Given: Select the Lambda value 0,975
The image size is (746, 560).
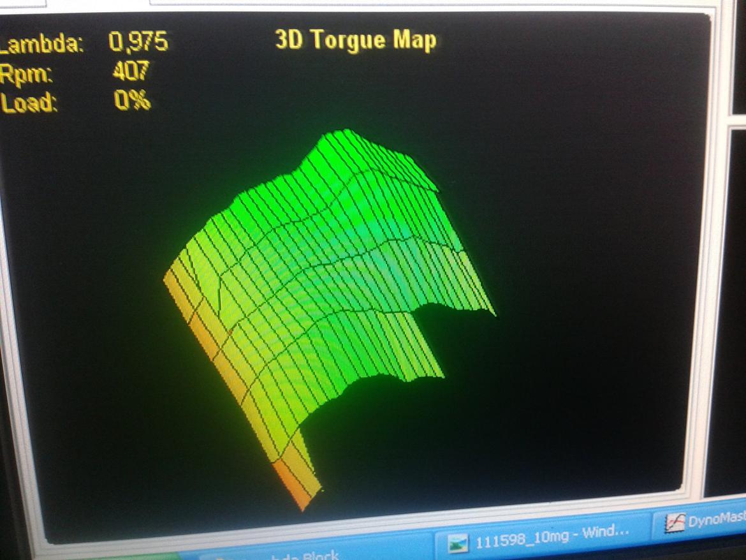Looking at the screenshot, I should point(138,42).
